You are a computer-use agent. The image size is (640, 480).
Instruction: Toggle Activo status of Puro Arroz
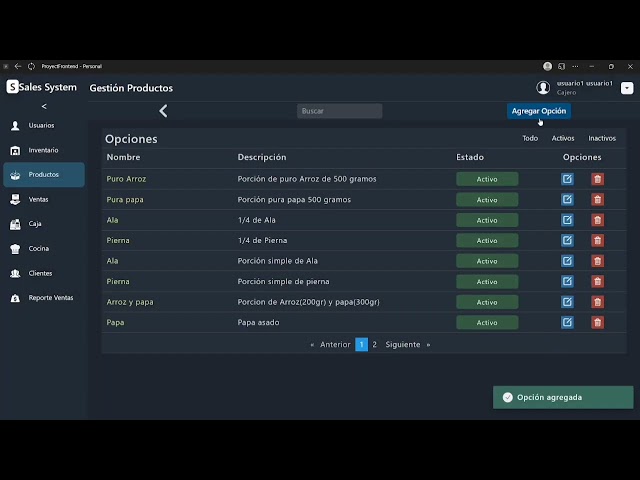pos(487,179)
